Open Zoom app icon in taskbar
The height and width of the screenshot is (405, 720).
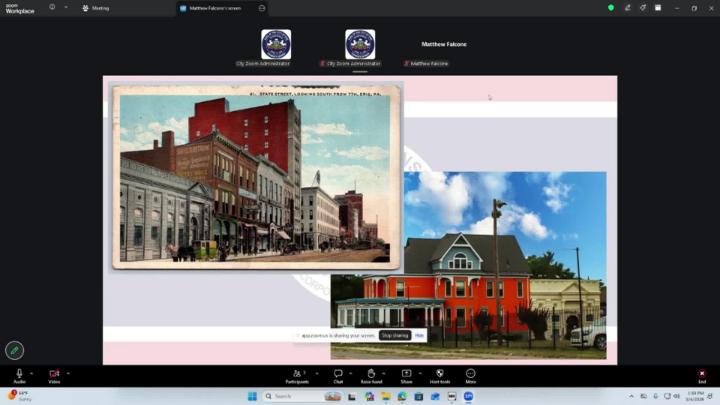pyautogui.click(x=468, y=396)
